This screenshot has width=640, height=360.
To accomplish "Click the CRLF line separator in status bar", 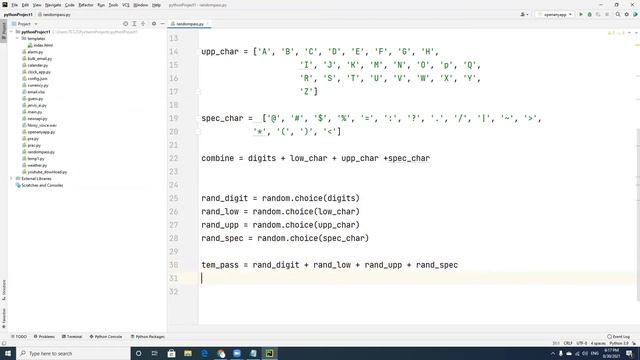I will [x=568, y=343].
